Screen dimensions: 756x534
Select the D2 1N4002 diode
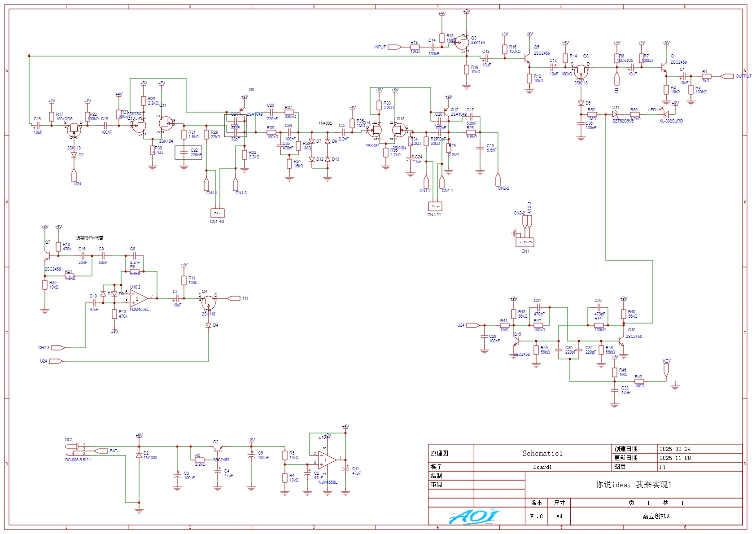tap(139, 455)
